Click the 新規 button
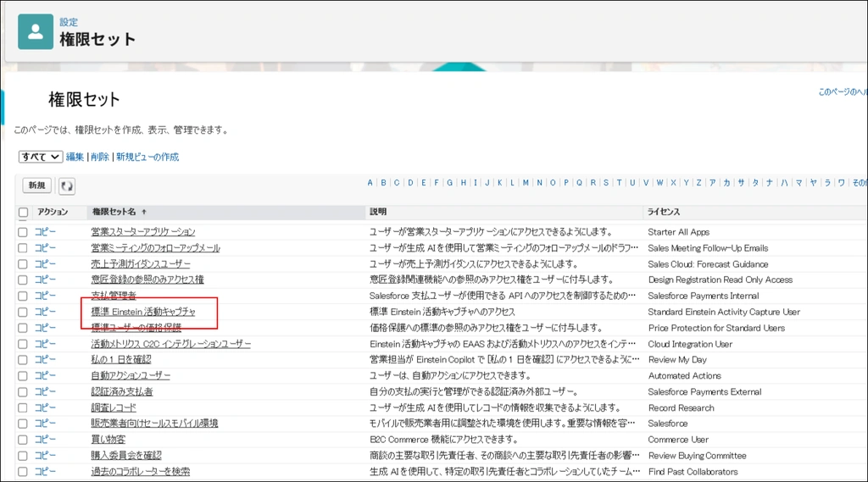Viewport: 868px width, 482px height. click(37, 186)
